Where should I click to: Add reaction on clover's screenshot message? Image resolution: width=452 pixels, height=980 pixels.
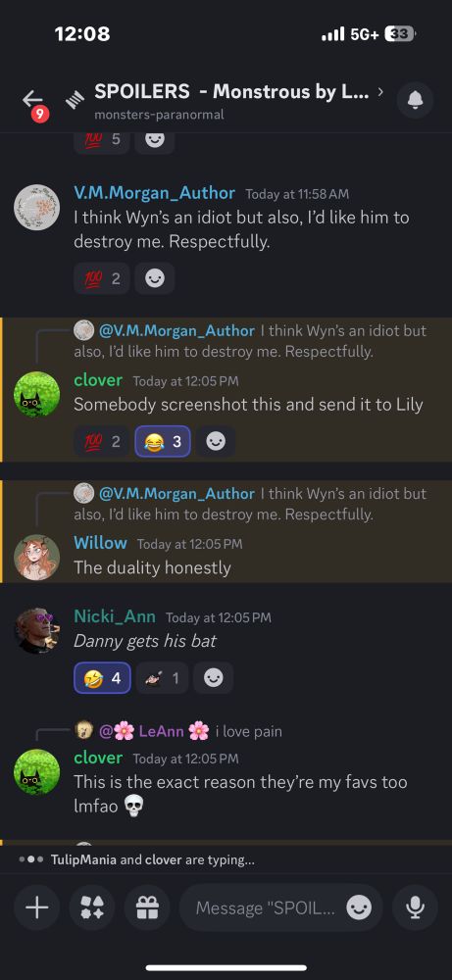pyautogui.click(x=216, y=442)
